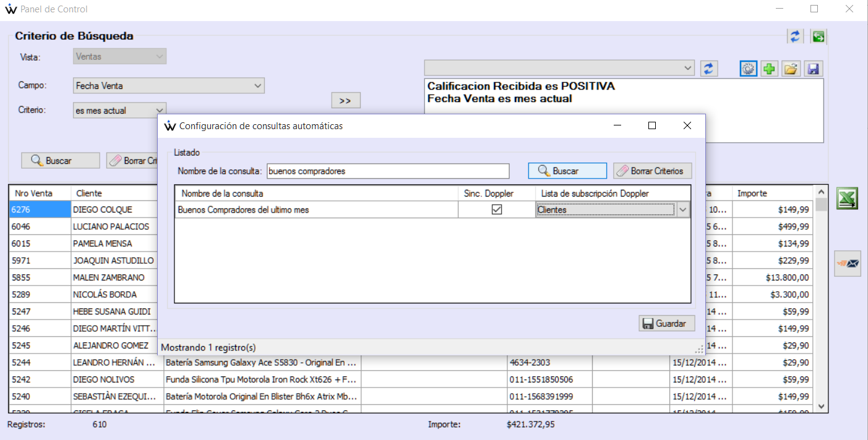Click the phone number 4634-2303 cell
Screen dimensions: 868x440
pyautogui.click(x=549, y=362)
